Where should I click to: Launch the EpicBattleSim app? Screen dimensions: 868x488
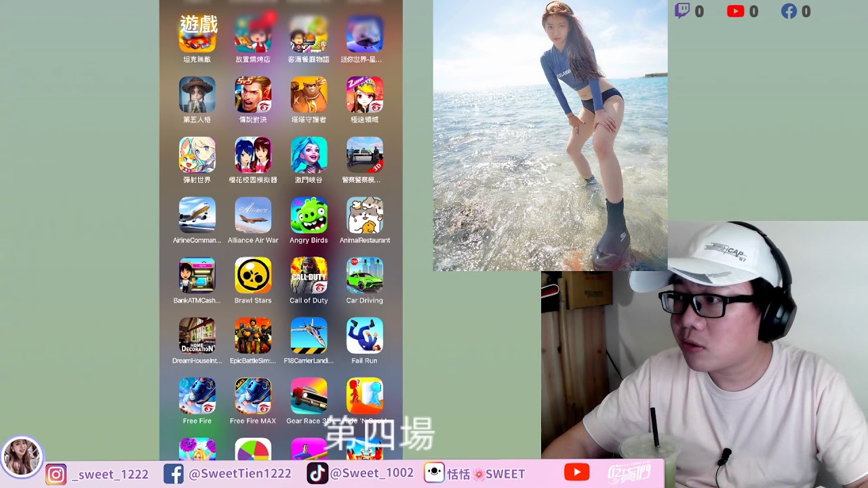pyautogui.click(x=253, y=336)
